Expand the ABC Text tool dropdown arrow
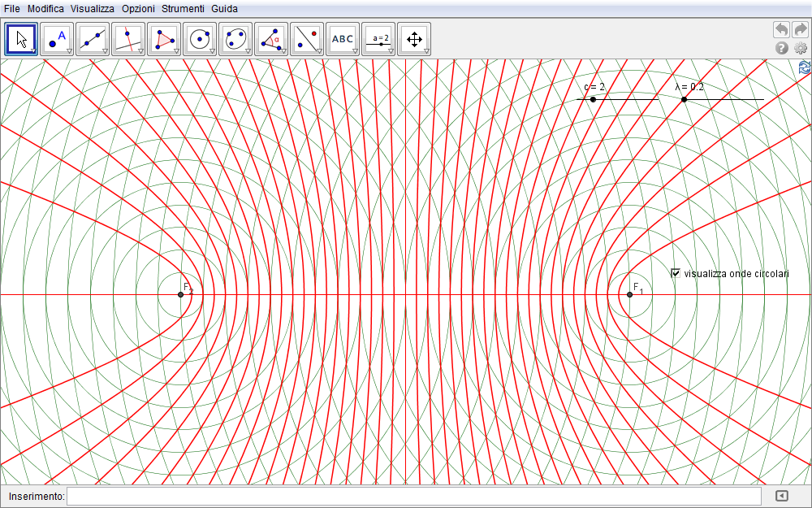Image resolution: width=812 pixels, height=508 pixels. 355,51
